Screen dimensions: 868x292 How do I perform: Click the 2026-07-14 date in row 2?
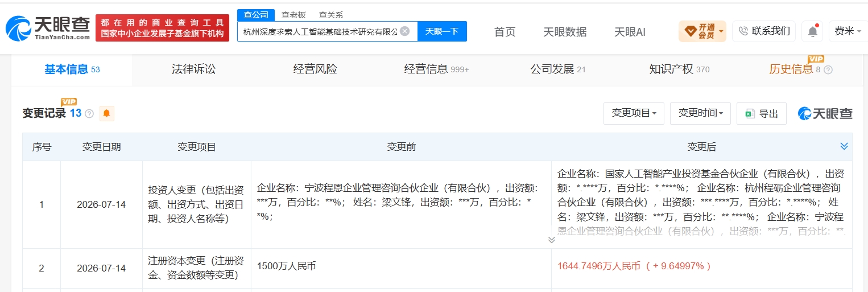101,268
